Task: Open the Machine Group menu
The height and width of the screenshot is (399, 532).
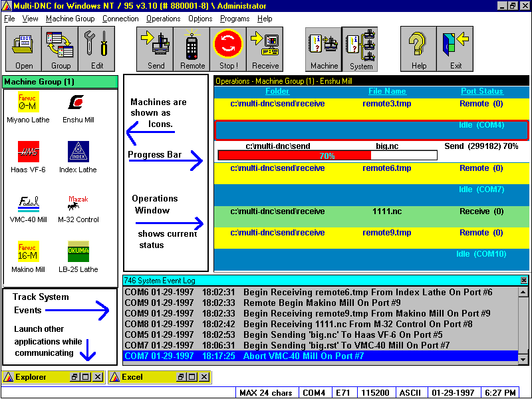Action: pos(70,19)
